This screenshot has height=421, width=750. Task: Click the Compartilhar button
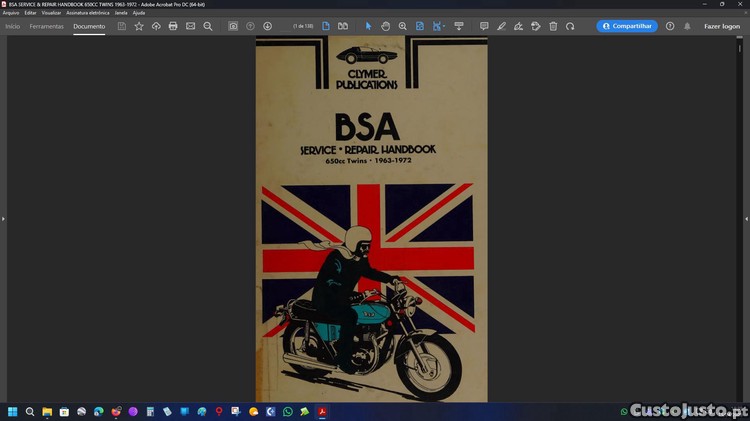[627, 26]
